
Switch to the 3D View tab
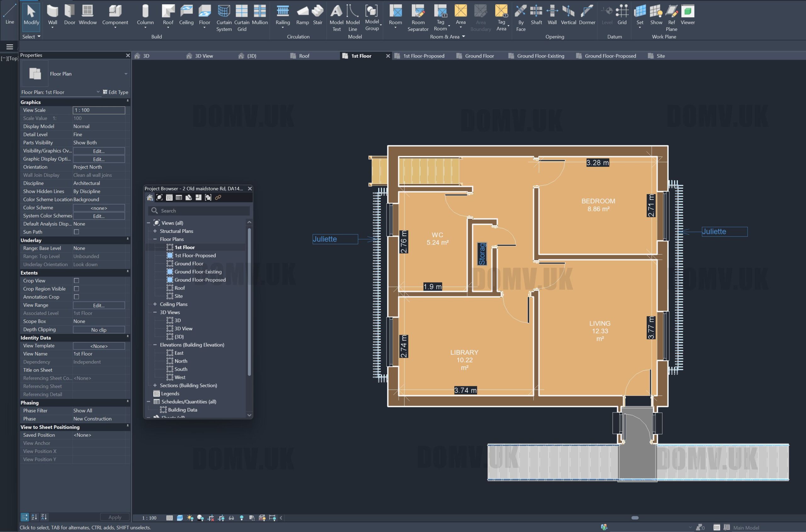coord(204,56)
